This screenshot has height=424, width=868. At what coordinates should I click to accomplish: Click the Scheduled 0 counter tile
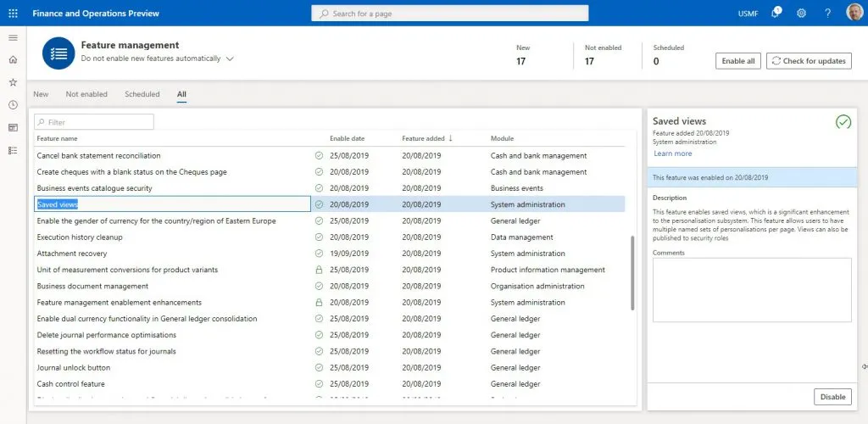[x=668, y=55]
